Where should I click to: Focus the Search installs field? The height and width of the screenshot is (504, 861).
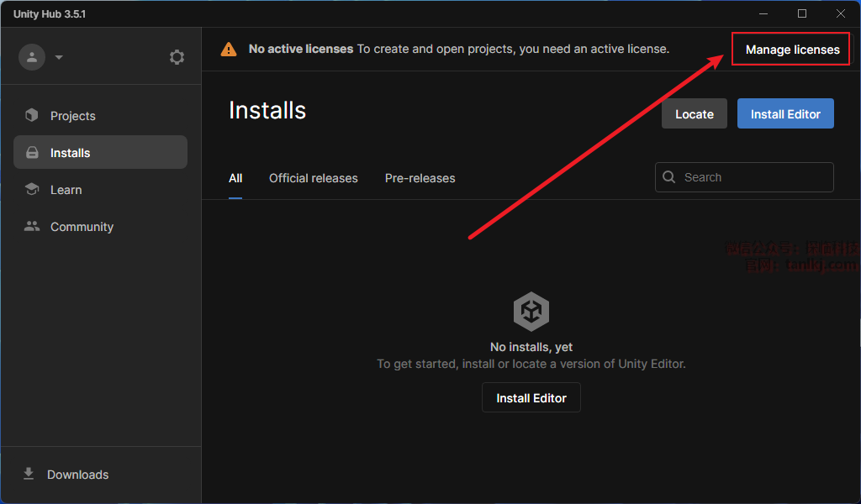tap(753, 177)
